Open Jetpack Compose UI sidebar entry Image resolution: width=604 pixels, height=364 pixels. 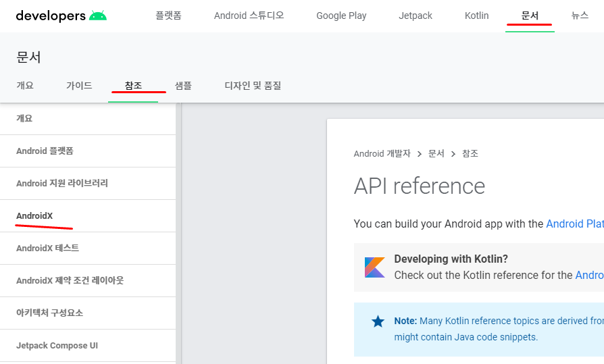pyautogui.click(x=88, y=346)
